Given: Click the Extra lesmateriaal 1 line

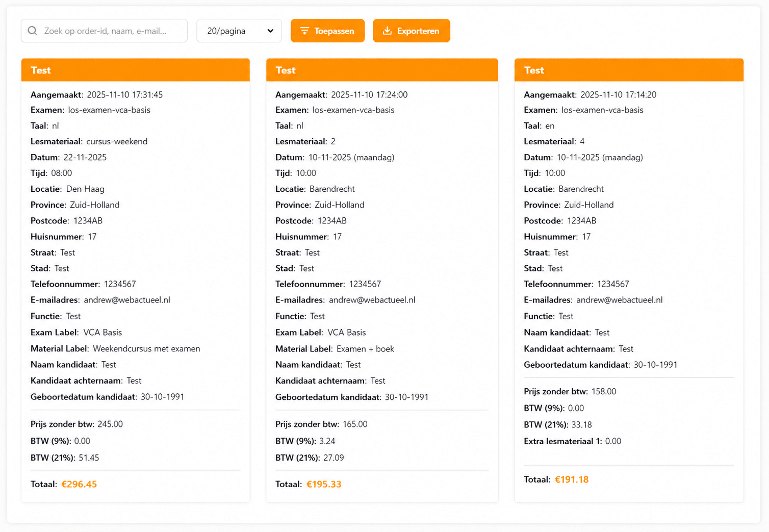Looking at the screenshot, I should (x=572, y=441).
